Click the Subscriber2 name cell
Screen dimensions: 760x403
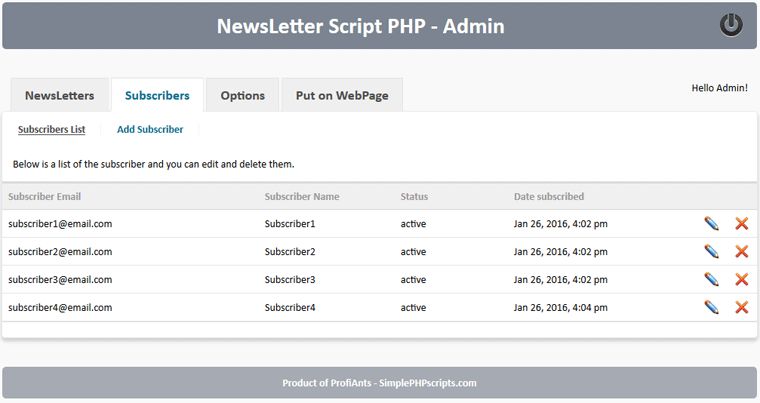[x=290, y=252]
